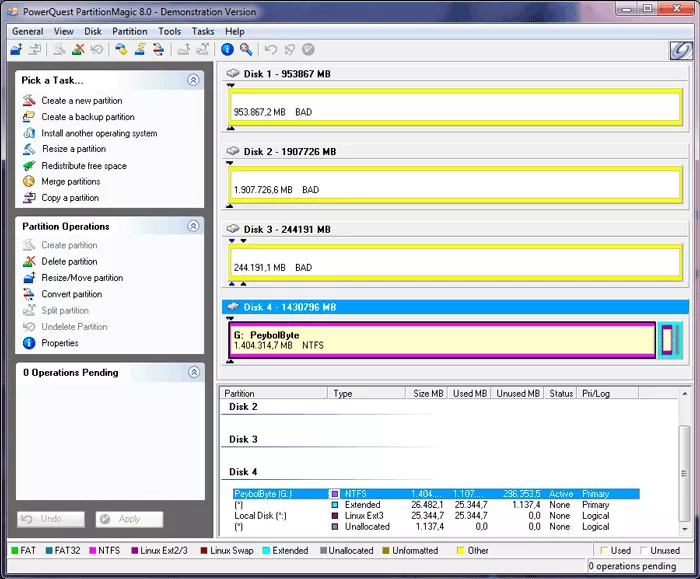Image resolution: width=700 pixels, height=579 pixels.
Task: Click the grayed Undo last change toolbar icon
Action: [271, 50]
